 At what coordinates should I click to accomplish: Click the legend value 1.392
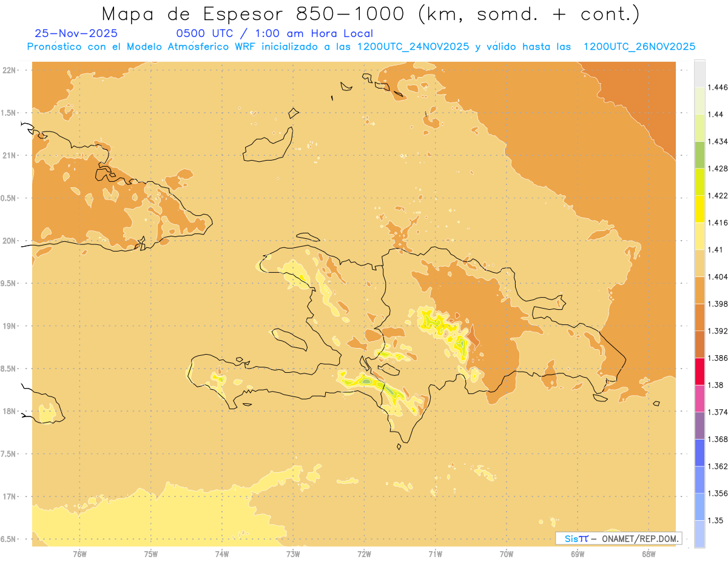click(x=718, y=331)
